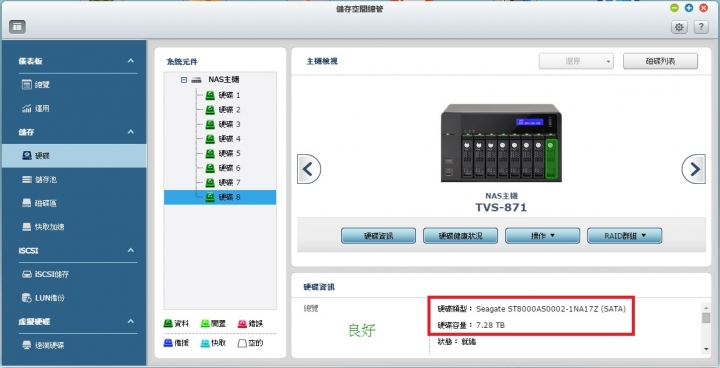Collapse the 儀表板 section chevron
This screenshot has width=720, height=368.
coord(130,61)
